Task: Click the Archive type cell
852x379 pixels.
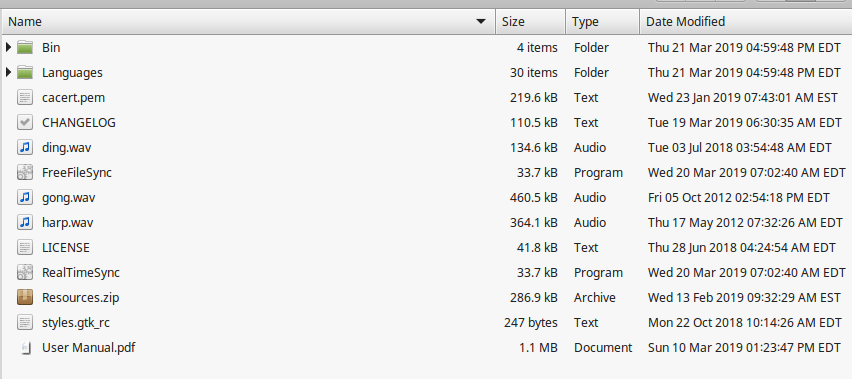Action: pos(594,298)
